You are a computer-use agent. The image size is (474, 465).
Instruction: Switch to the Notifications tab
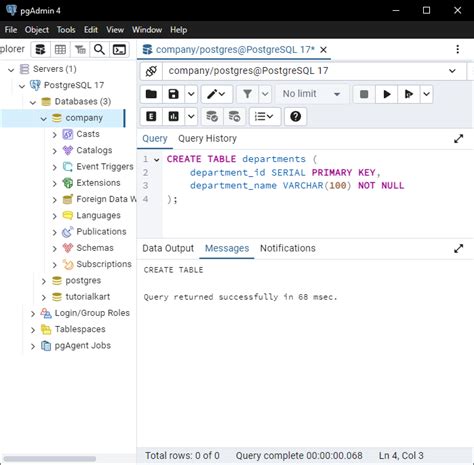coord(288,249)
